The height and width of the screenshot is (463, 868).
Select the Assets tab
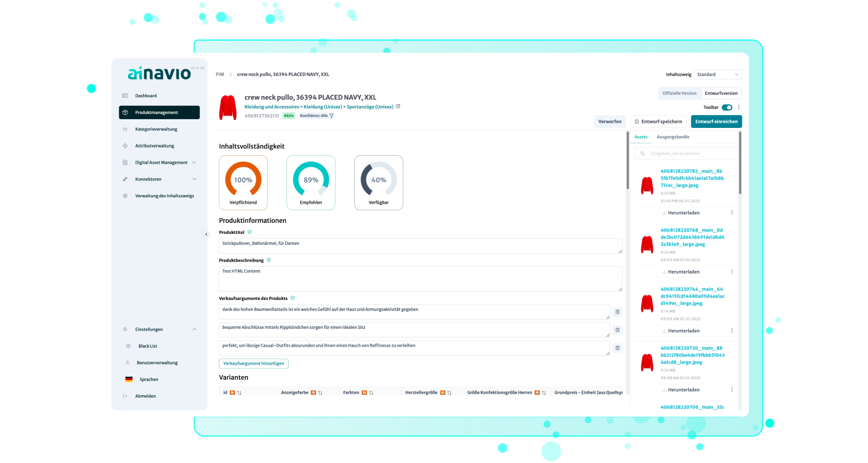(641, 137)
